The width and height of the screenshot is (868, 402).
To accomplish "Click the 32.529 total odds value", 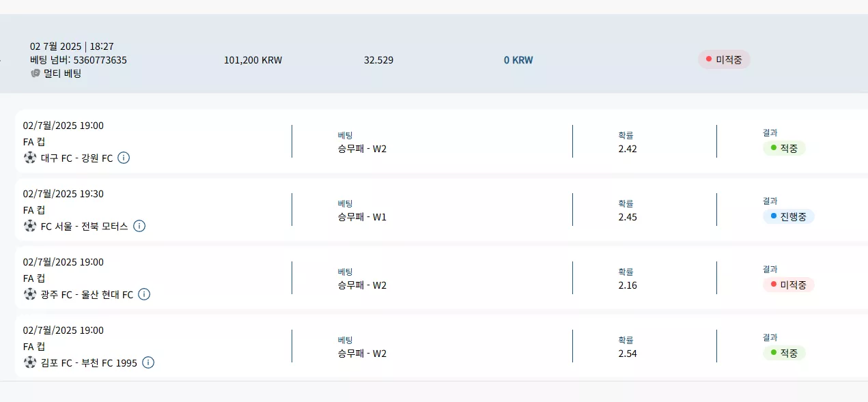I will [378, 60].
